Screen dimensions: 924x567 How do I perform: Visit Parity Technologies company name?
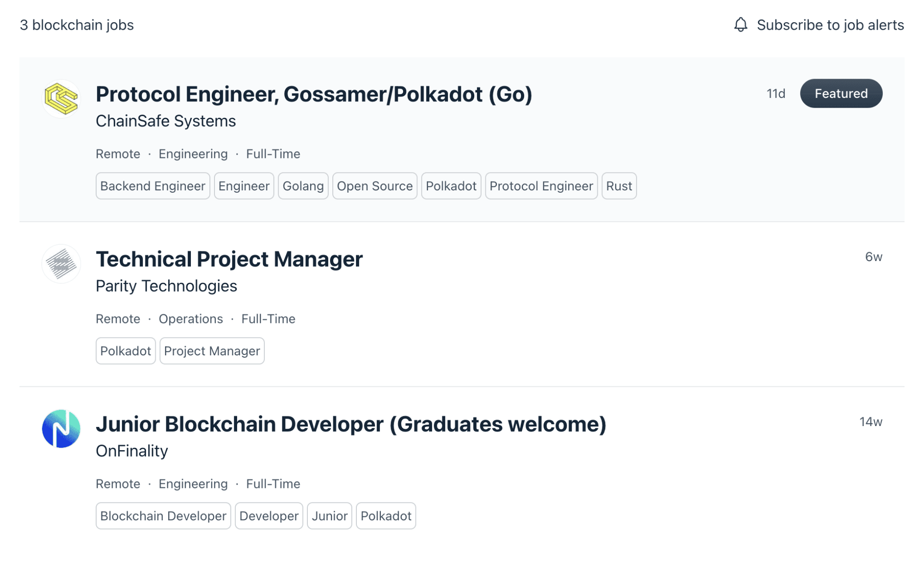pos(166,286)
